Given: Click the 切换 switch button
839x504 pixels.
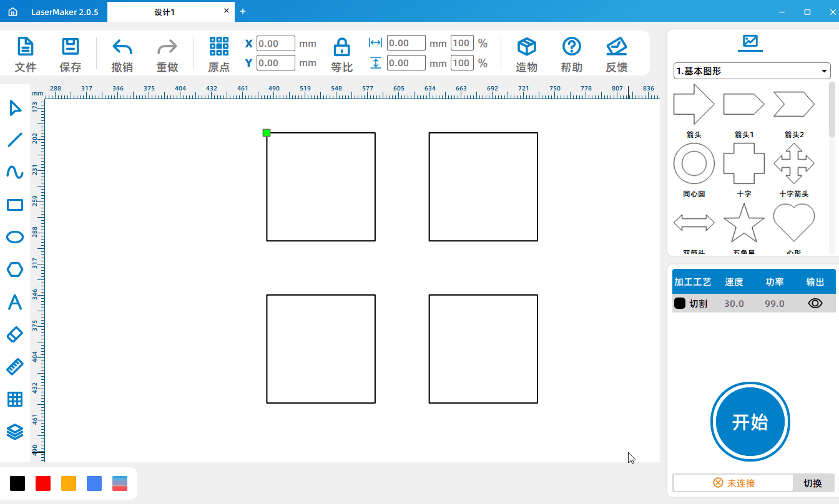Looking at the screenshot, I should [x=813, y=483].
